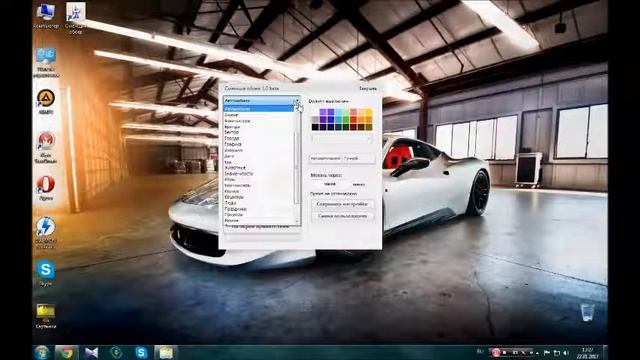Choose Праздники in the category list
The image size is (640, 360).
click(x=258, y=209)
